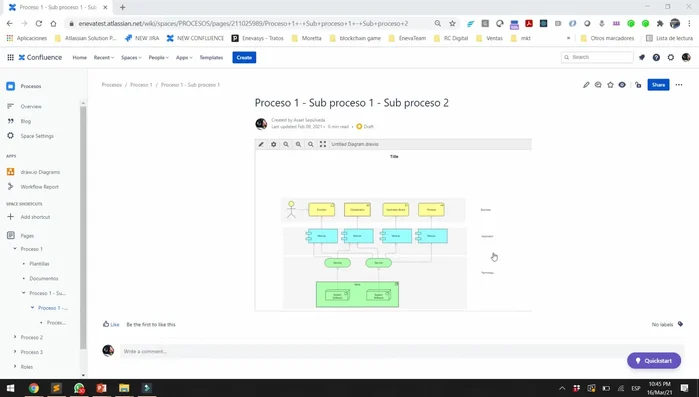Viewport: 699px width, 397px height.
Task: Collapse the Proceso 1 tree node
Action: [x=15, y=249]
